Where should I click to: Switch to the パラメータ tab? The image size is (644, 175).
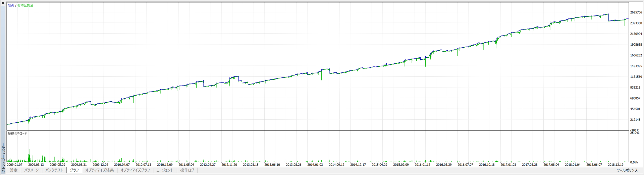click(32, 170)
